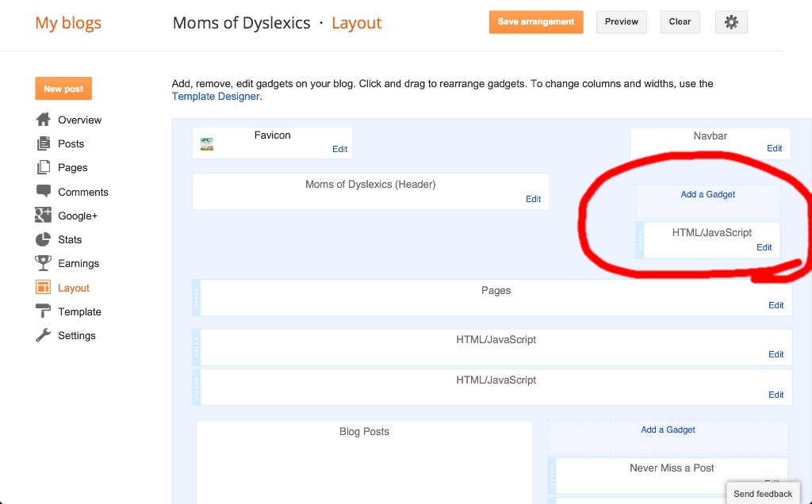Click the Moms of Dyslexics blog title
812x504 pixels.
[x=241, y=23]
